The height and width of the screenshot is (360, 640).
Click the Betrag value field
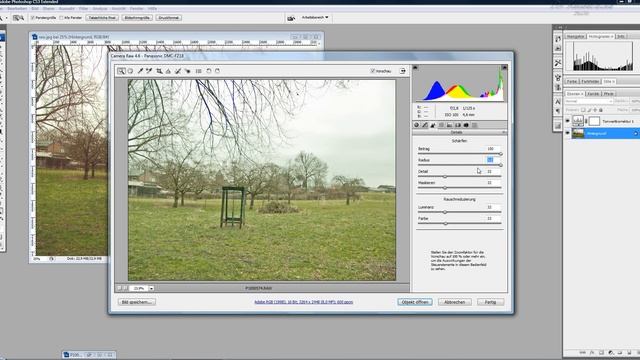(x=492, y=149)
